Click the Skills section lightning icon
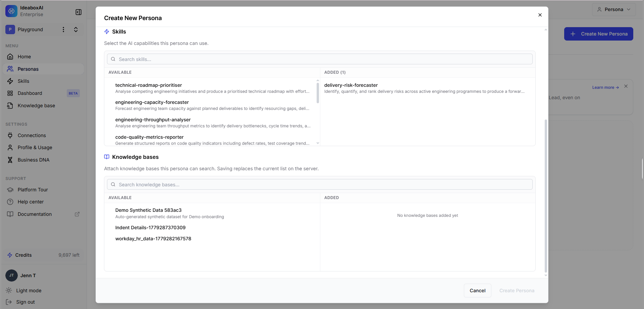The image size is (644, 309). [107, 32]
